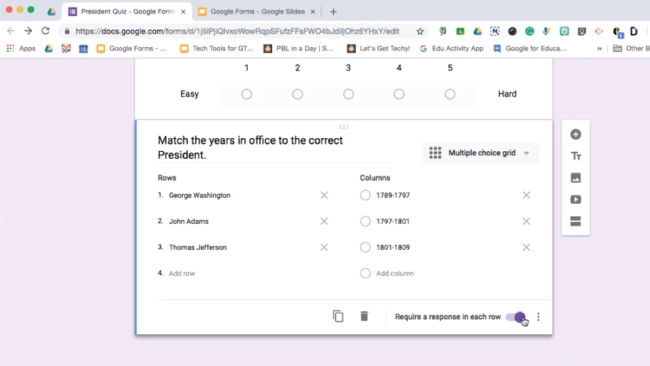Remove the George Washington row
Image resolution: width=650 pixels, height=366 pixels.
pyautogui.click(x=324, y=195)
